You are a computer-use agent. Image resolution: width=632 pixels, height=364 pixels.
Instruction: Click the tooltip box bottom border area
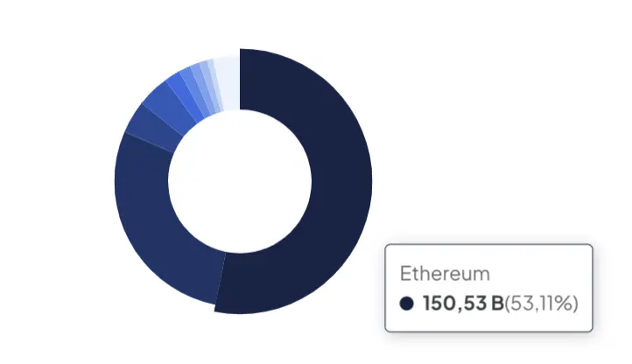489,331
